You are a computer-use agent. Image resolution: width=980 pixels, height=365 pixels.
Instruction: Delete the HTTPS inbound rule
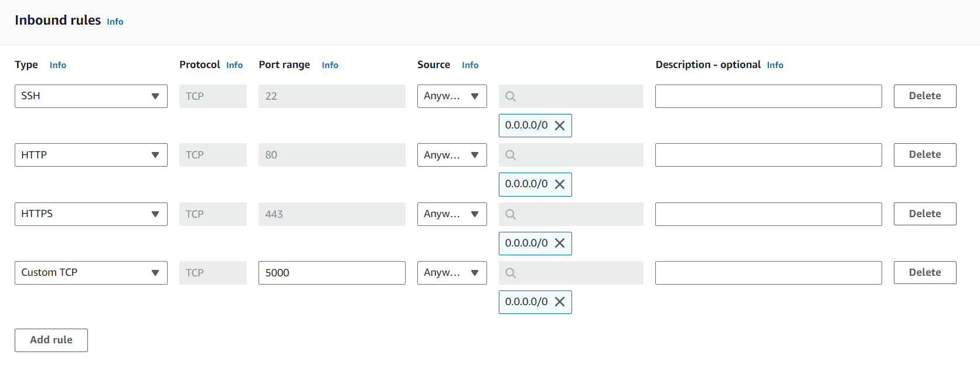point(925,214)
